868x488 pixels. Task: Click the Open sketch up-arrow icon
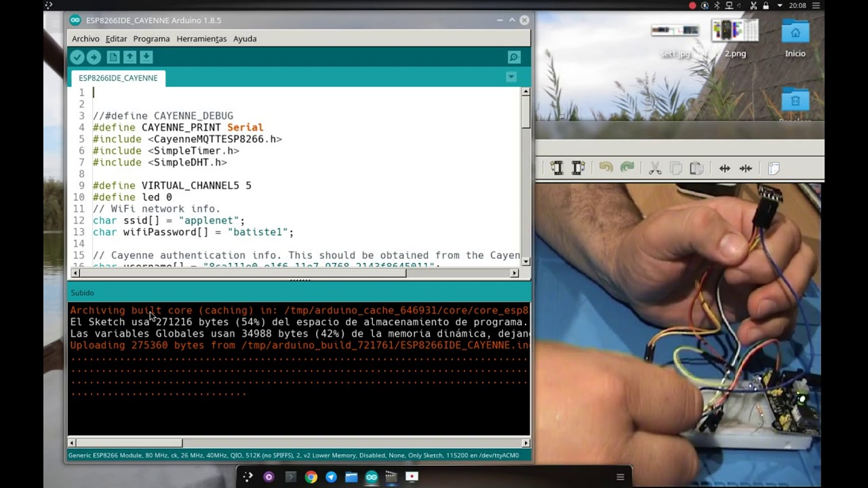coord(130,58)
